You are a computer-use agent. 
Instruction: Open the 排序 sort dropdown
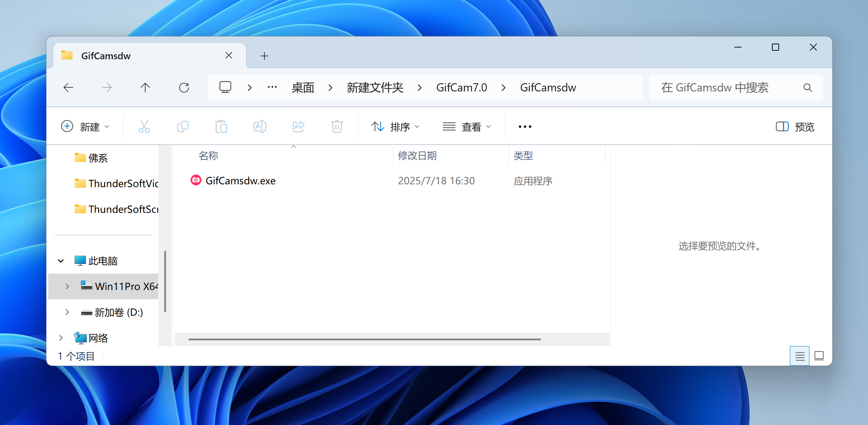point(395,126)
